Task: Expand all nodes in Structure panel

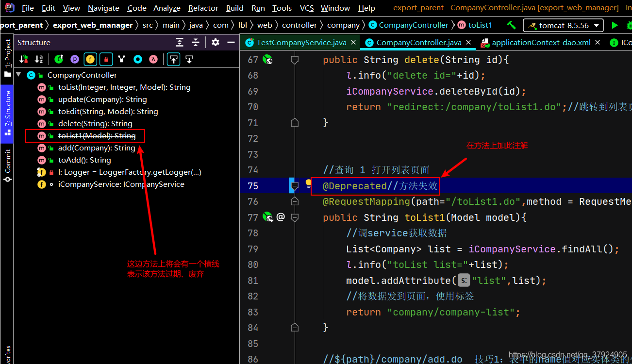Action: [x=180, y=43]
